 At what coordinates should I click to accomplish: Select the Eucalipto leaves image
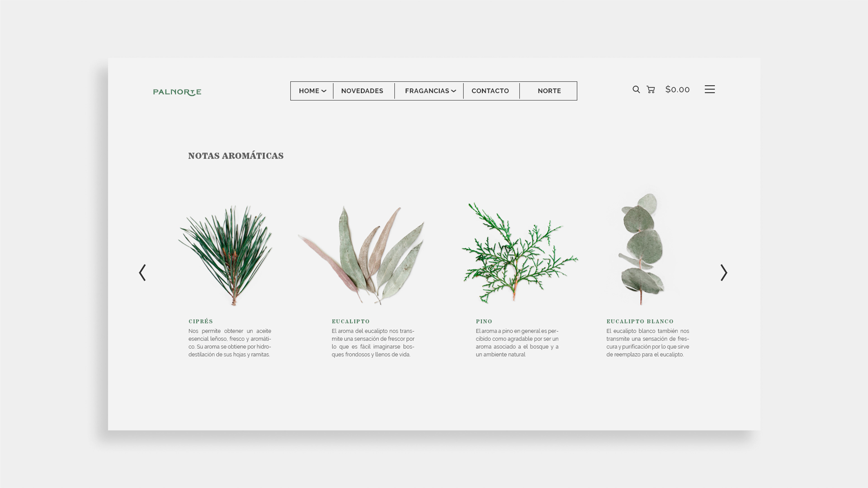(361, 255)
